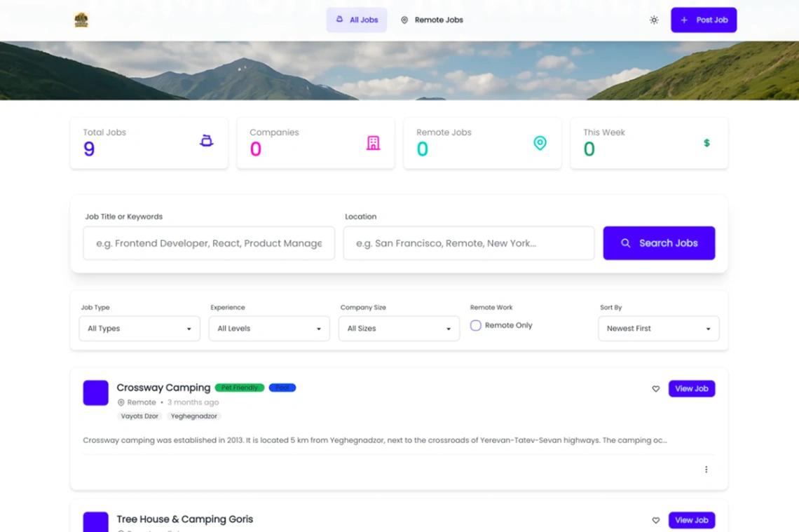The image size is (799, 532).
Task: Click the Post Job button
Action: (704, 20)
